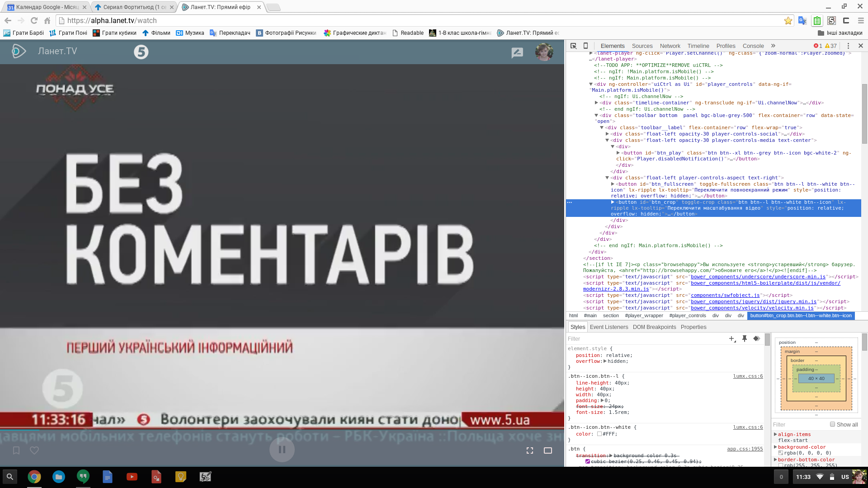Click fullscreen icon on video player
Screen dimensions: 868x488
[x=530, y=450]
